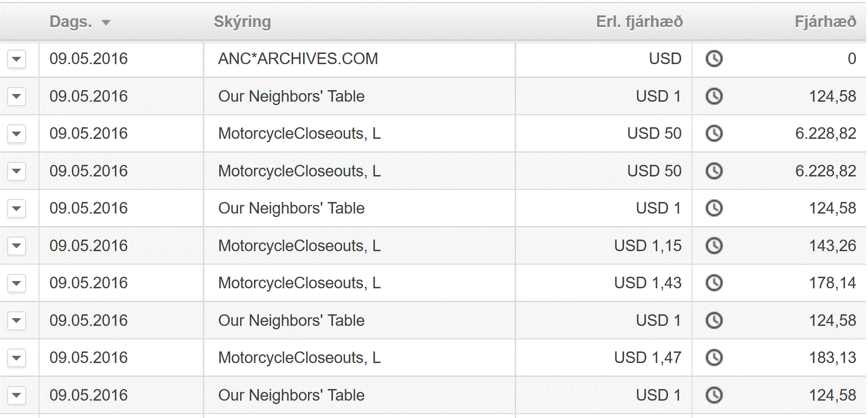Click the clock on the first Our Neighbors' Table row

714,96
